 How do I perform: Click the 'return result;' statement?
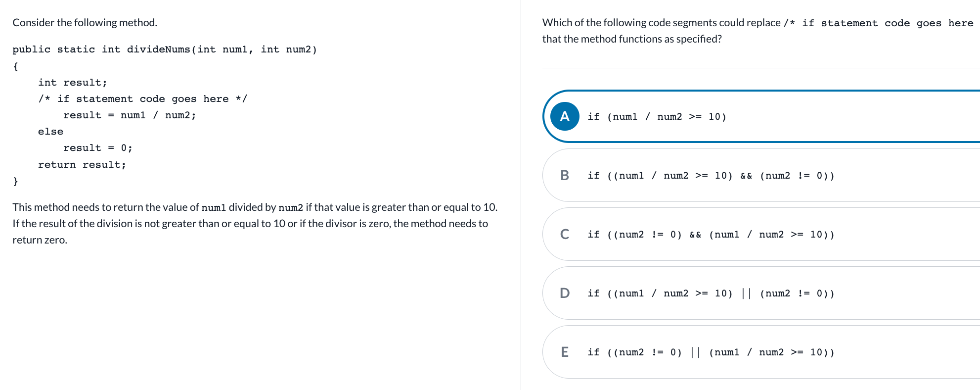[82, 165]
